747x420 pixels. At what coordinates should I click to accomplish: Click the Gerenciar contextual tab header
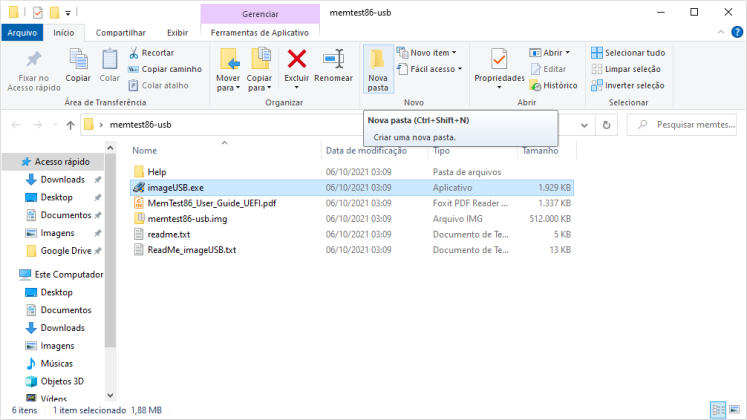[260, 14]
